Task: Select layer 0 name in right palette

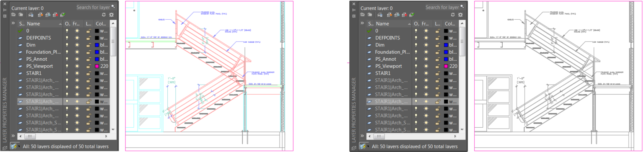Action: [377, 31]
